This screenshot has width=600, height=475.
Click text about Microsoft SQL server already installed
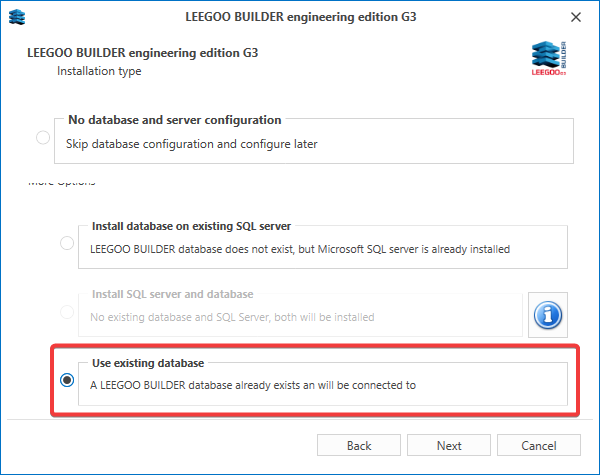[x=300, y=249]
